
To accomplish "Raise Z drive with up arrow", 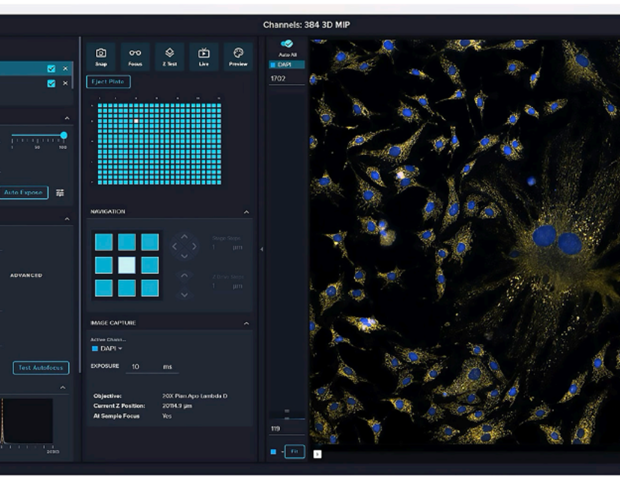I will click(x=184, y=275).
